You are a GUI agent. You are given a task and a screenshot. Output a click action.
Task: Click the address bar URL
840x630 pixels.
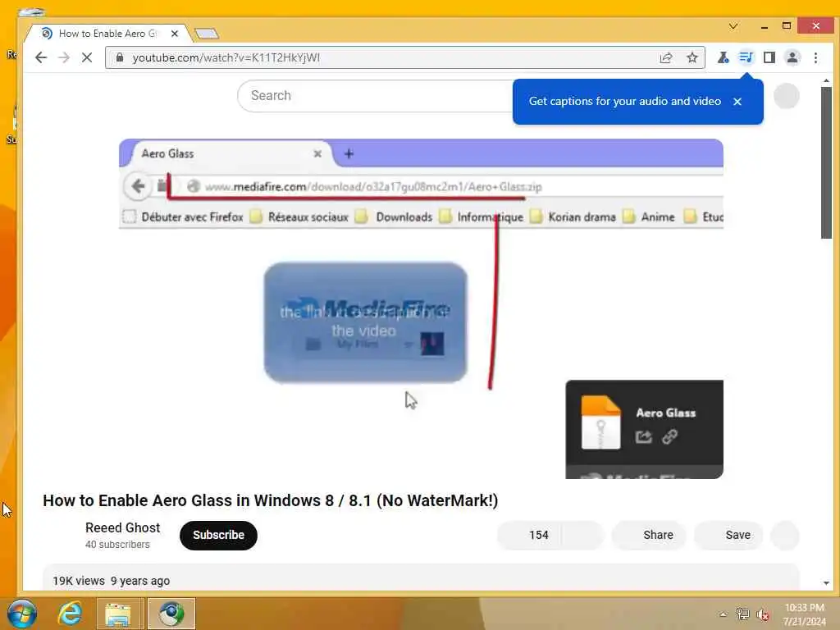(226, 57)
